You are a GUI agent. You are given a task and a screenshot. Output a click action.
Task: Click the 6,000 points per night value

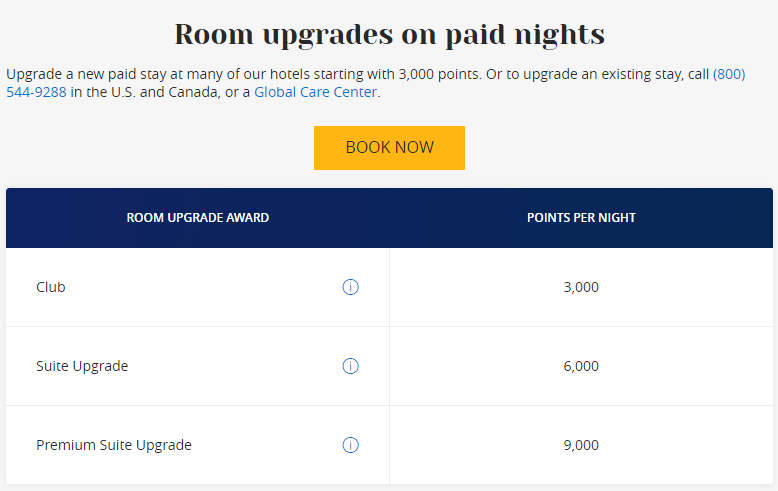581,366
